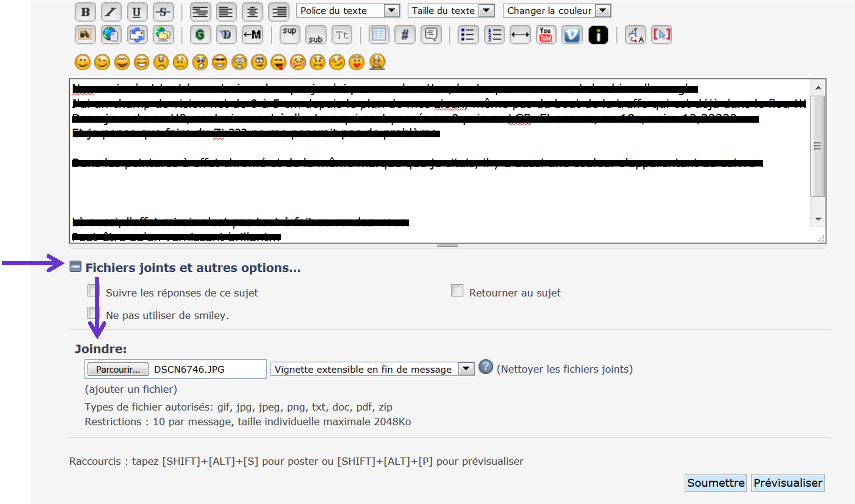Add shadow effect with D button
855x504 pixels.
coord(226,35)
